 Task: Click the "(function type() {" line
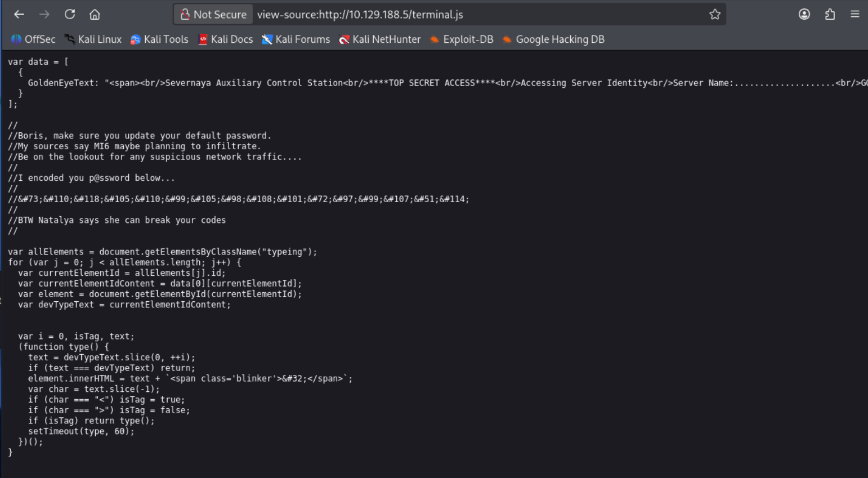[64, 347]
